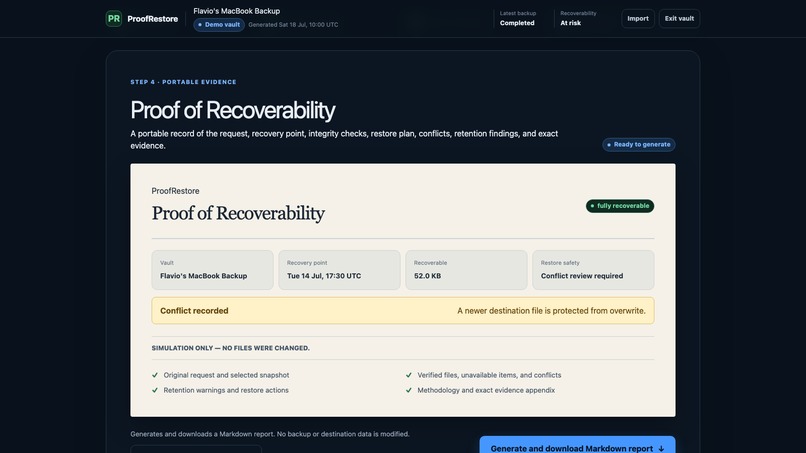Screen dimensions: 806x453
Task: Open the Import dialog
Action: (637, 19)
